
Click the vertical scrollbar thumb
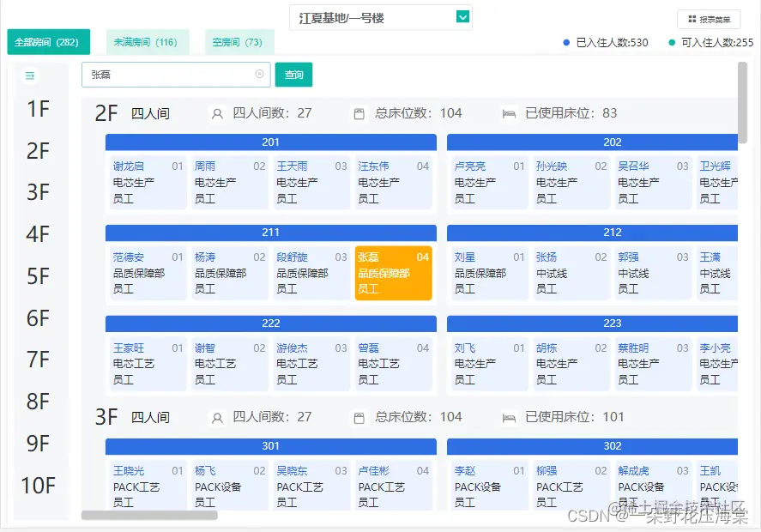(743, 102)
